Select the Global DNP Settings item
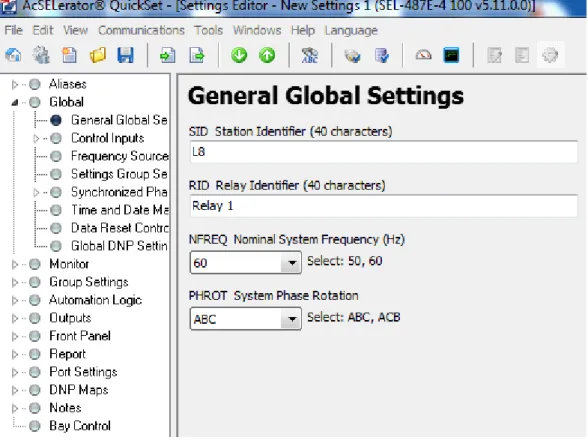588x440 pixels. coord(119,246)
